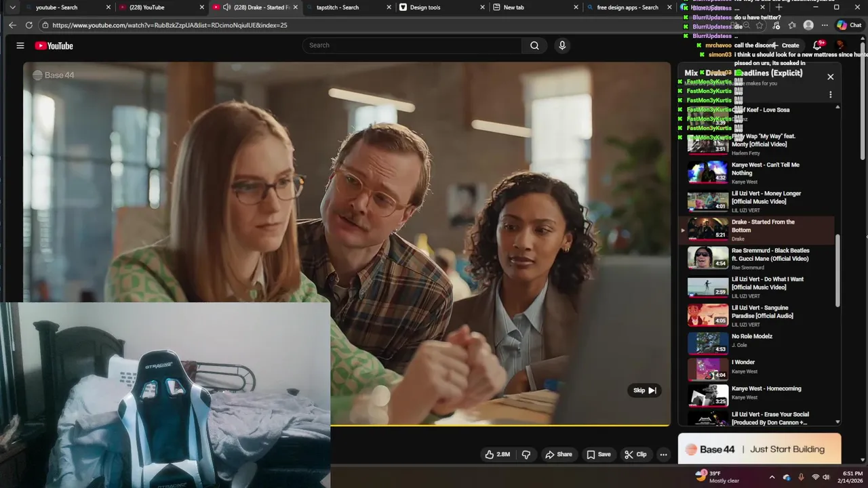Select 'Drake - Started From the Bottom' title
Image resolution: width=868 pixels, height=488 pixels.
coord(763,226)
